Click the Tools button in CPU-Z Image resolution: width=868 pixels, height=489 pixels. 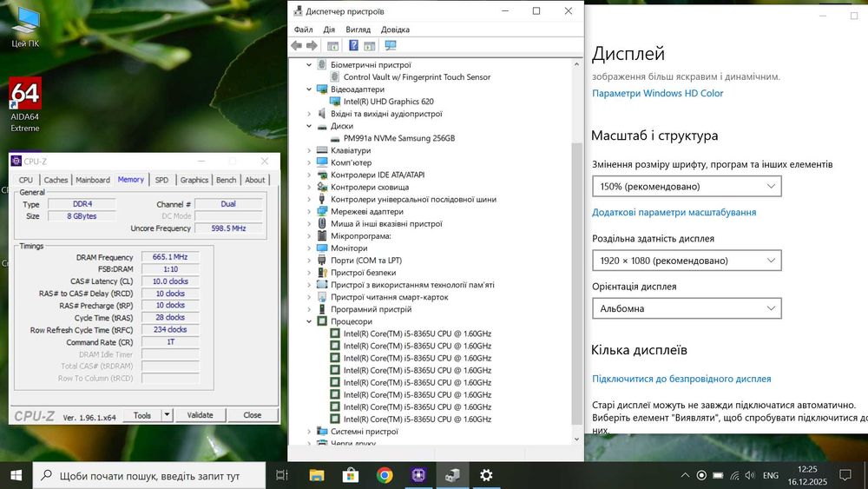(141, 415)
